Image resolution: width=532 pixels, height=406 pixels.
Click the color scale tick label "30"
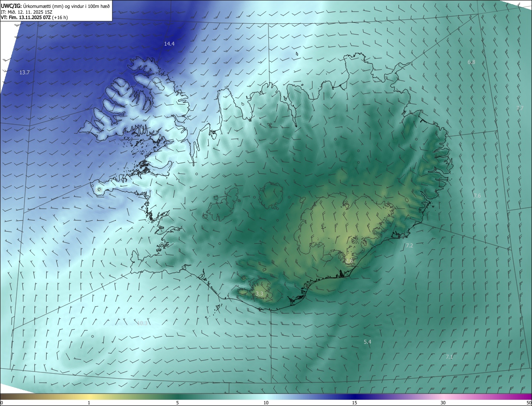(443, 403)
